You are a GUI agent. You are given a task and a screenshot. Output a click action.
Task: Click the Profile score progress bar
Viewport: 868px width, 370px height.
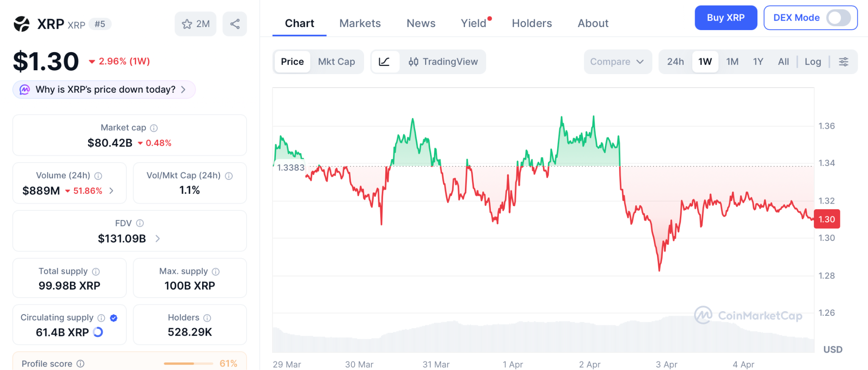(188, 363)
